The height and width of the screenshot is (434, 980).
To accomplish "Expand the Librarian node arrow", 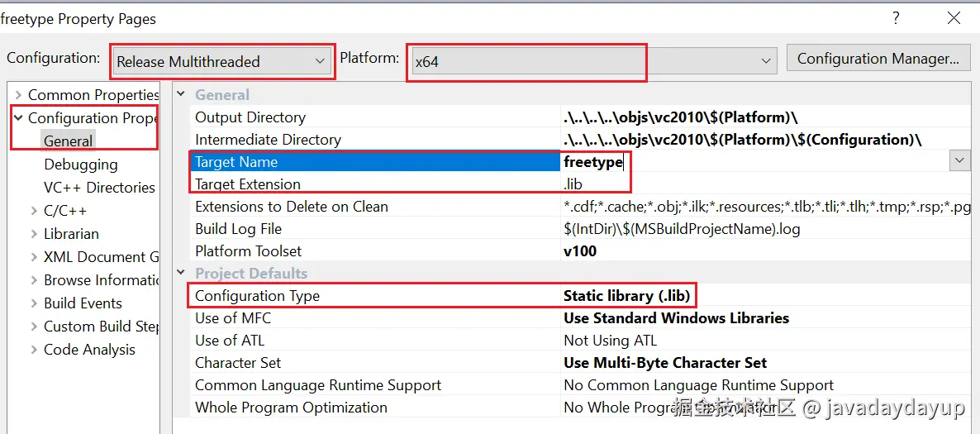I will (x=34, y=234).
